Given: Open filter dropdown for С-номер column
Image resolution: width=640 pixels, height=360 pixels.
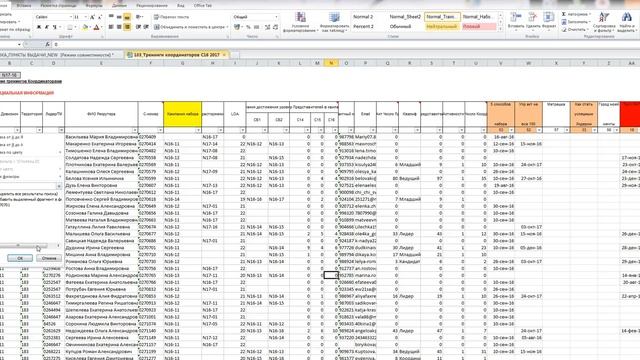Looking at the screenshot, I should [160, 130].
